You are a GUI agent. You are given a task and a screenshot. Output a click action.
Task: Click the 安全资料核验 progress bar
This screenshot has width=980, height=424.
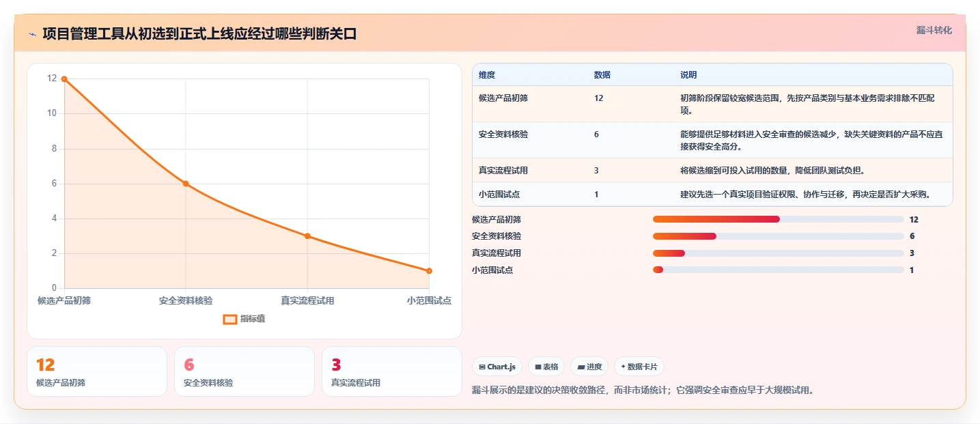pos(779,236)
